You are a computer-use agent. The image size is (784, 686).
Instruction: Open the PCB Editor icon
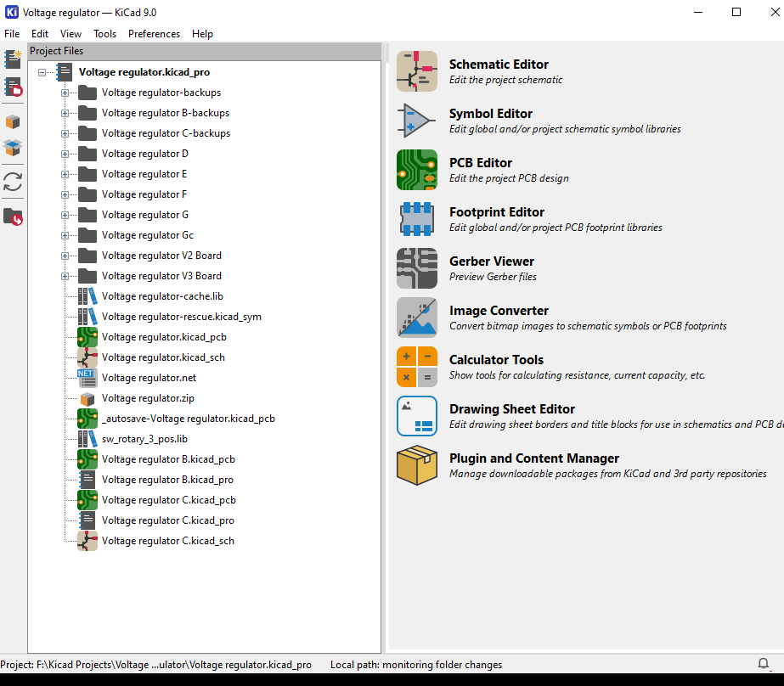pyautogui.click(x=416, y=170)
